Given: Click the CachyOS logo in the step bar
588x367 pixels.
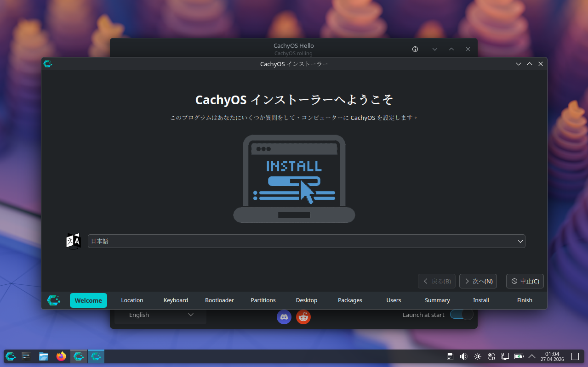Looking at the screenshot, I should (x=54, y=300).
